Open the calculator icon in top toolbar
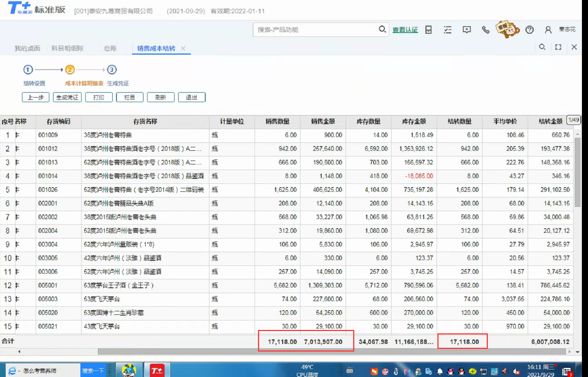 point(428,30)
